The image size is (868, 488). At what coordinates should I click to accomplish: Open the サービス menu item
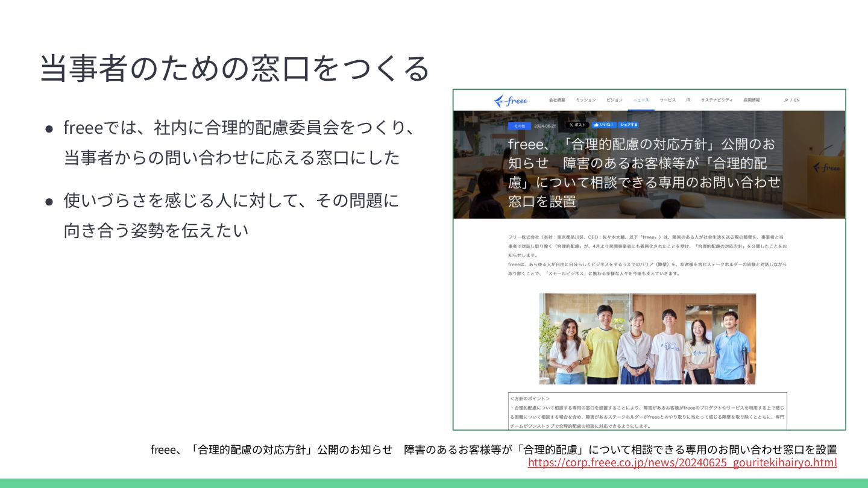pyautogui.click(x=667, y=100)
